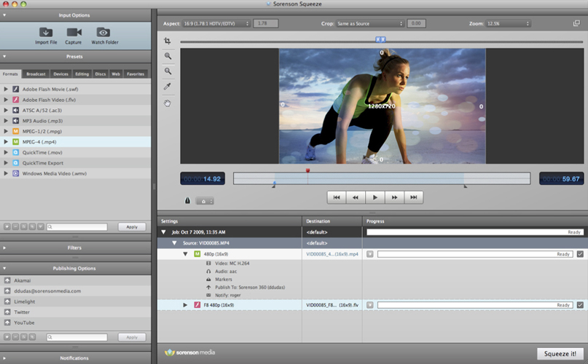The height and width of the screenshot is (364, 588).
Task: Click the Import File icon
Action: coord(45,32)
